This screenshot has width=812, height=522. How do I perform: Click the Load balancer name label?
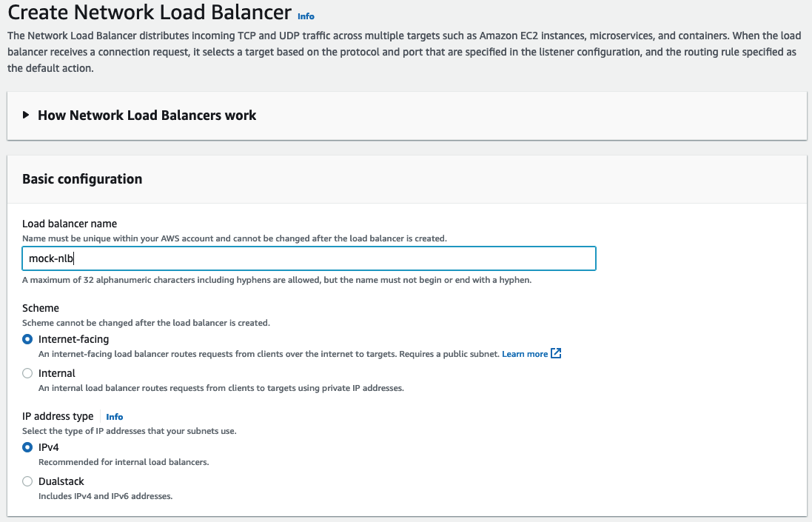coord(70,224)
